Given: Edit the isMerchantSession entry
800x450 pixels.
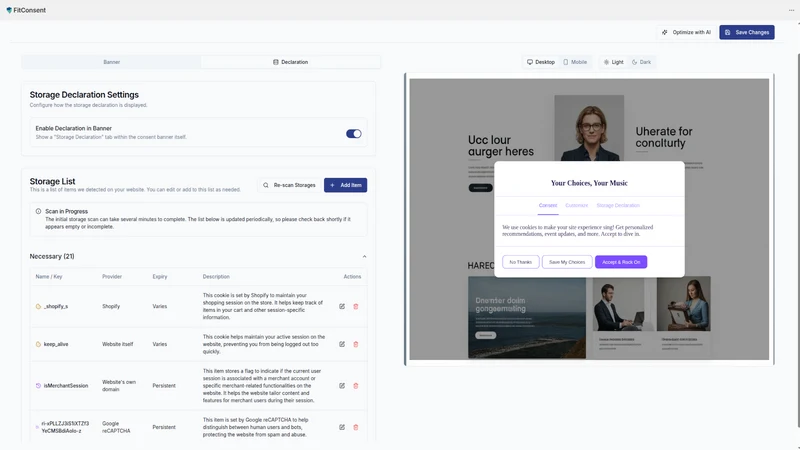Looking at the screenshot, I should (x=342, y=386).
